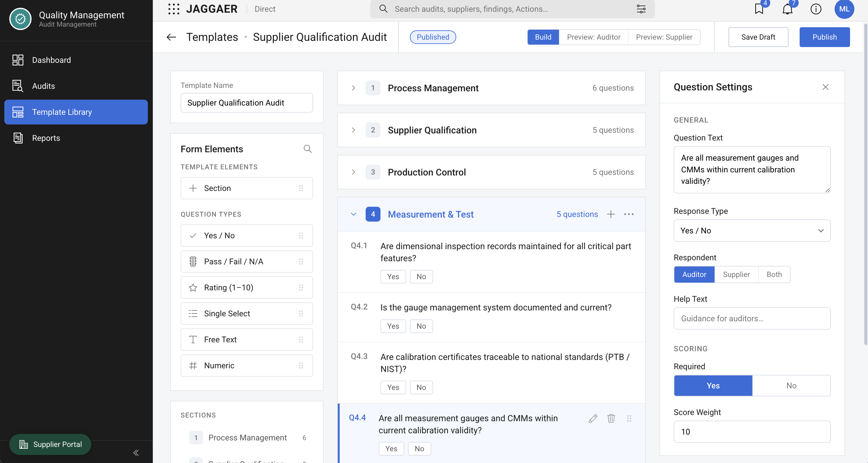The height and width of the screenshot is (463, 868).
Task: Switch to Preview: Supplier tab
Action: (x=664, y=37)
